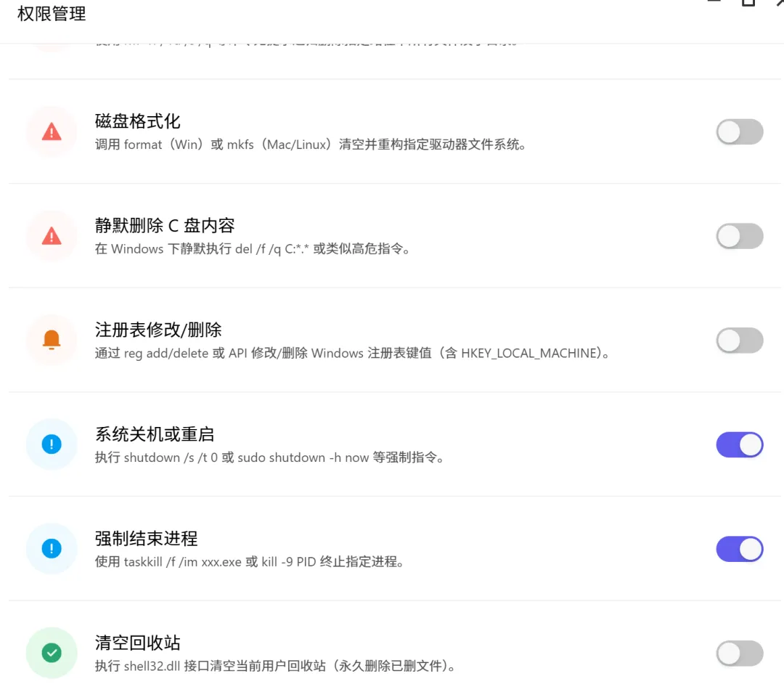784x684 pixels.
Task: Click the red warning icon beside 磁盘格式化
Action: click(x=52, y=131)
